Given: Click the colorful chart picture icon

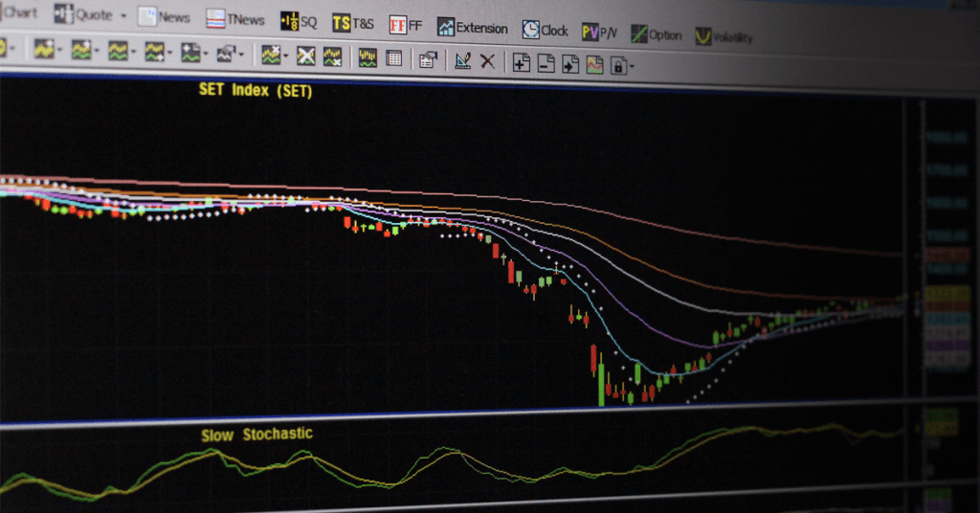Looking at the screenshot, I should (594, 64).
